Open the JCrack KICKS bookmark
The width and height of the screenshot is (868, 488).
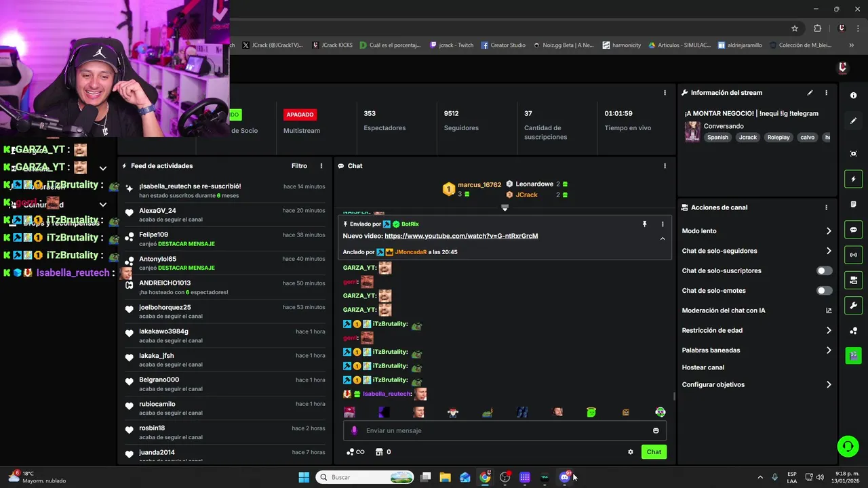333,45
